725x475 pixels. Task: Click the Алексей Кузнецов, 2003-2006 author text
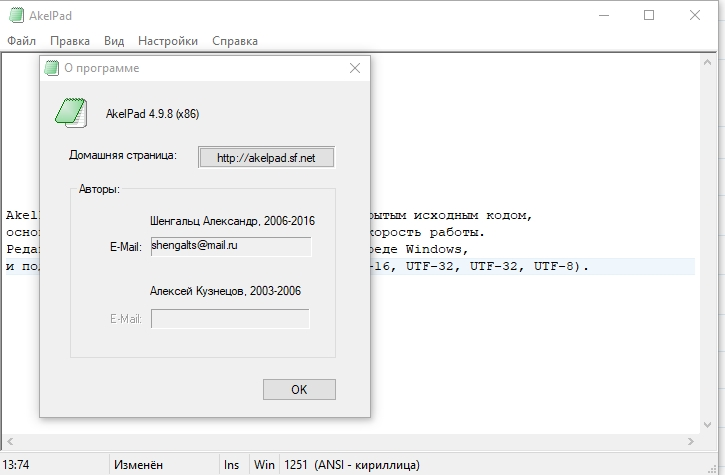pos(225,291)
